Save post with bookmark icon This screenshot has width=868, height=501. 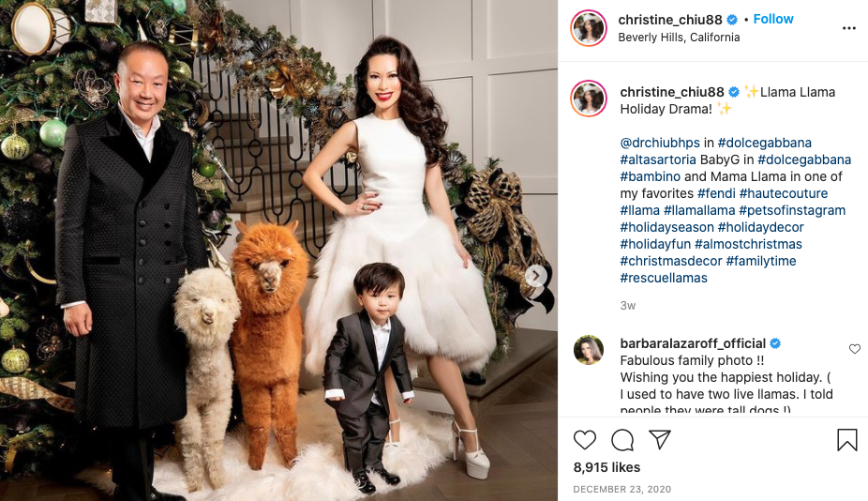(x=847, y=440)
